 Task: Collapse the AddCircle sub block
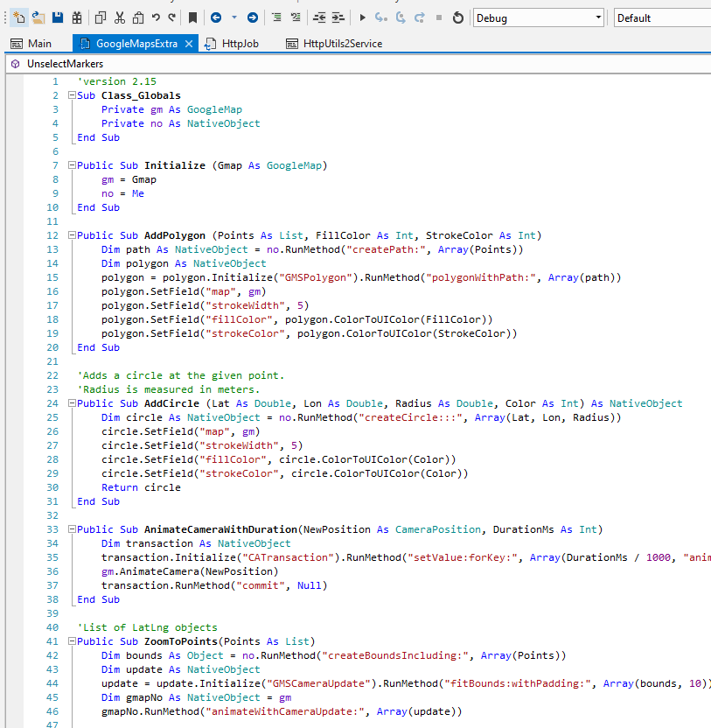pyautogui.click(x=70, y=403)
